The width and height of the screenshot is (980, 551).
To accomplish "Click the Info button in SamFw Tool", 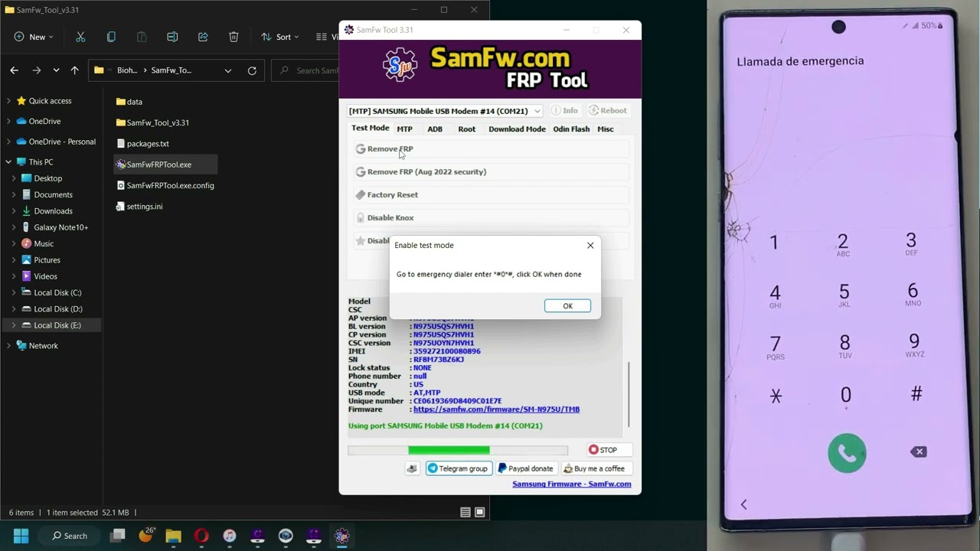I will (565, 111).
